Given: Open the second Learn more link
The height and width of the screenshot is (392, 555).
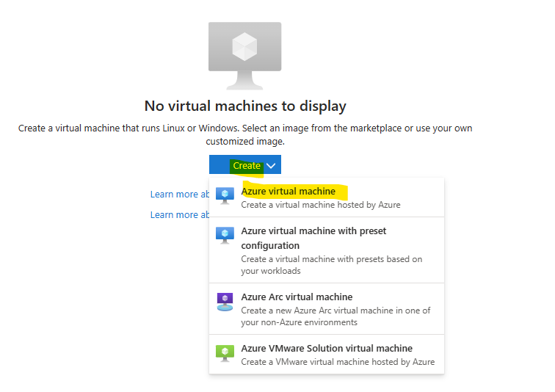Looking at the screenshot, I should (x=180, y=215).
